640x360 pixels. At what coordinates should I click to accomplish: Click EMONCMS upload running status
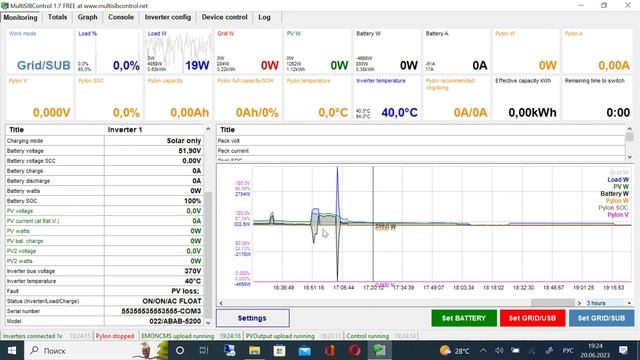[178, 336]
